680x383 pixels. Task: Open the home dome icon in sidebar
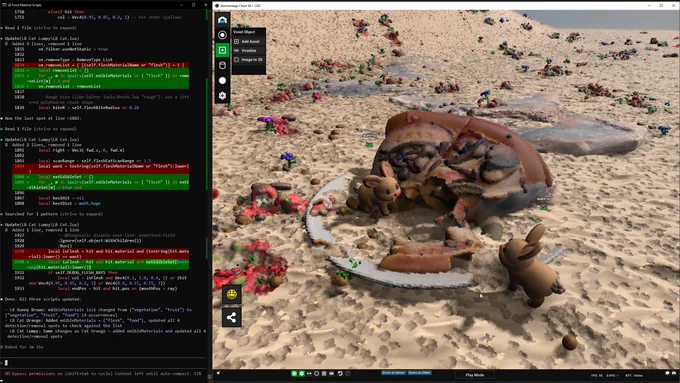pos(222,20)
